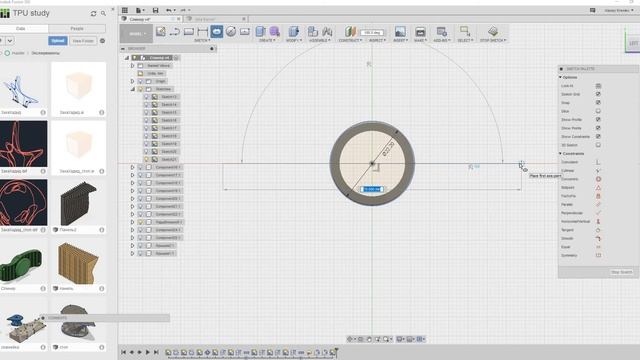Image resolution: width=640 pixels, height=360 pixels.
Task: Play the timeline
Action: [x=148, y=352]
